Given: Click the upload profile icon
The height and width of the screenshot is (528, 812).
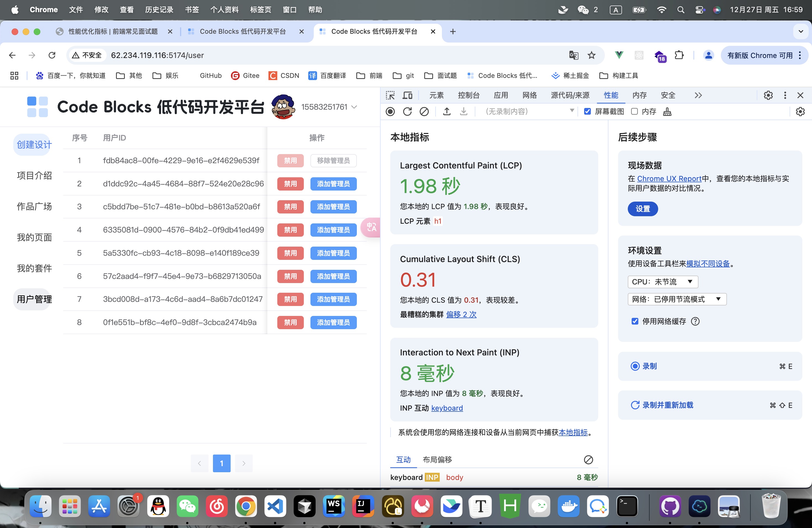Looking at the screenshot, I should pyautogui.click(x=447, y=112).
